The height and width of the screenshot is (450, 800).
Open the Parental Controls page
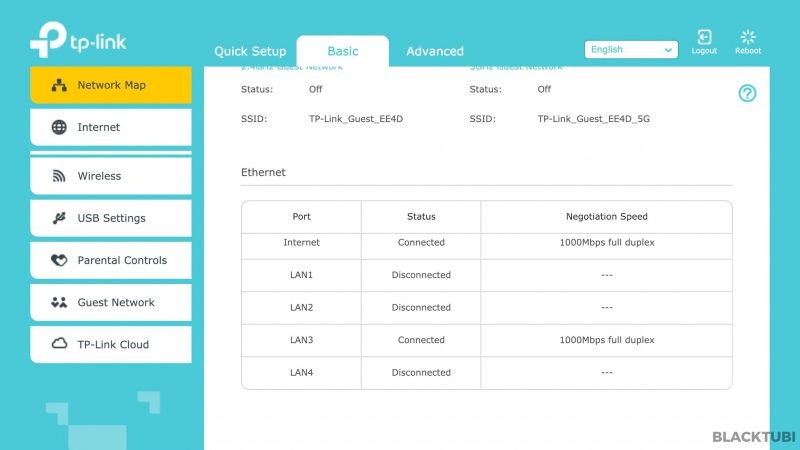tap(111, 260)
